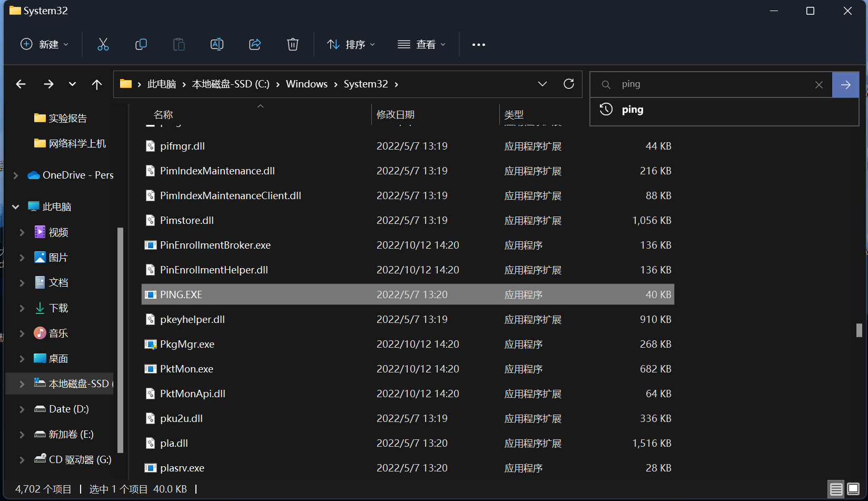Go forward with the right arrow

click(48, 84)
